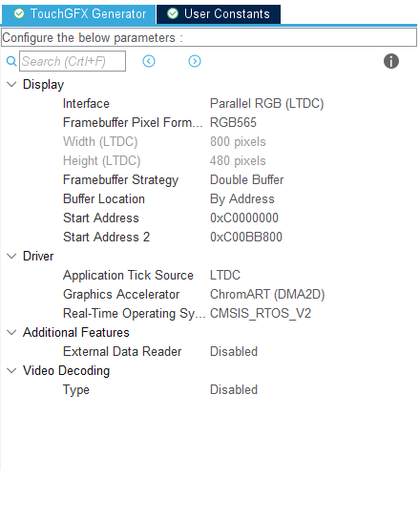Click green check on User Constants tab
Viewport: 420px width, 519px height.
[173, 13]
